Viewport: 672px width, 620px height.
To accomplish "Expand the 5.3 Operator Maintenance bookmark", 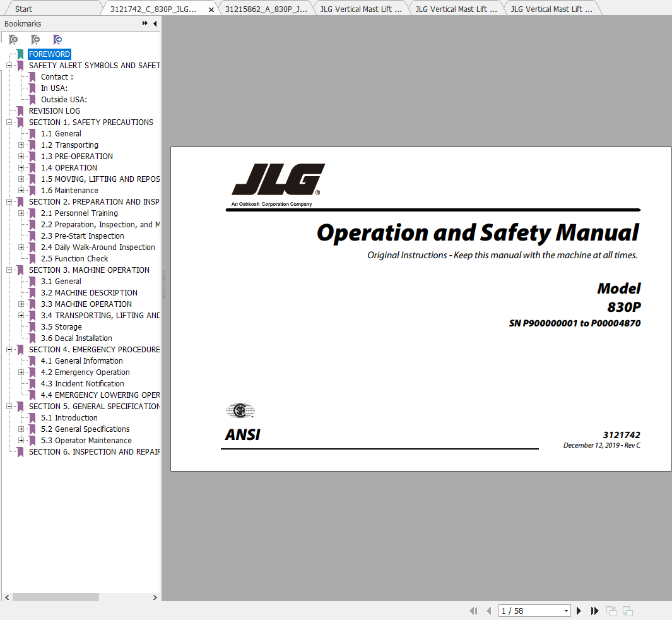I will (x=21, y=440).
